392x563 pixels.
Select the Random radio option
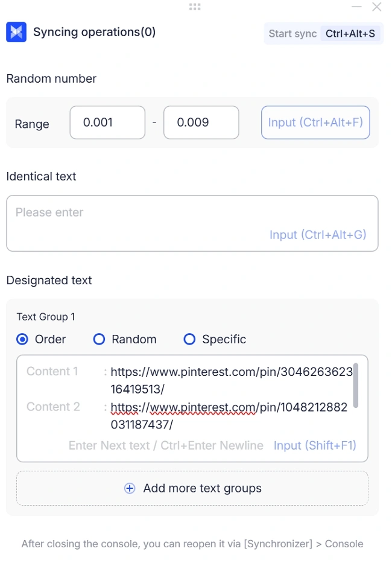pos(100,339)
